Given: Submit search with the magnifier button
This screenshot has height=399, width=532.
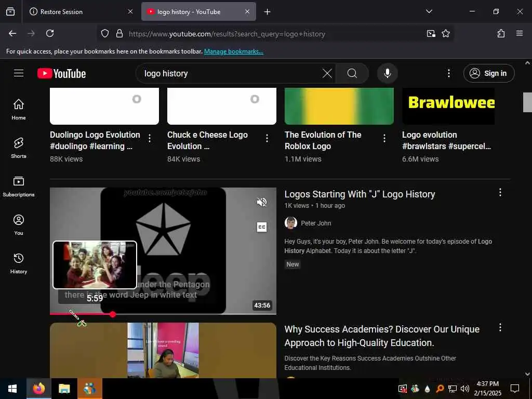Looking at the screenshot, I should click(352, 73).
